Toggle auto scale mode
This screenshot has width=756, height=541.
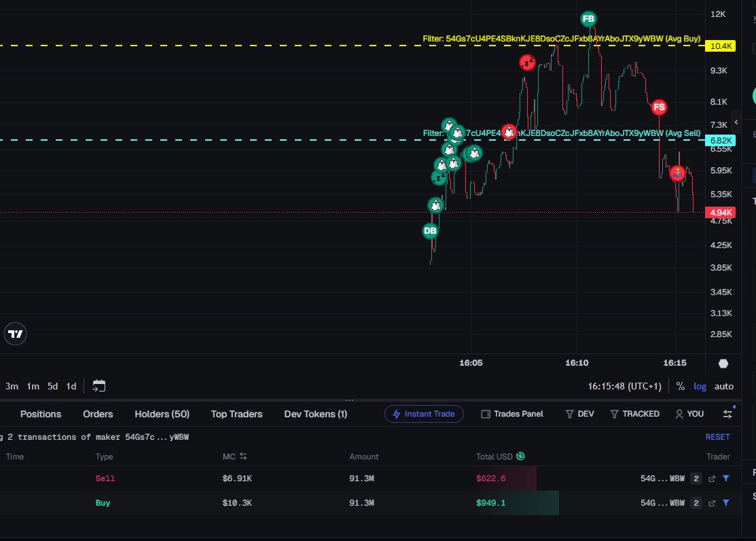point(723,386)
